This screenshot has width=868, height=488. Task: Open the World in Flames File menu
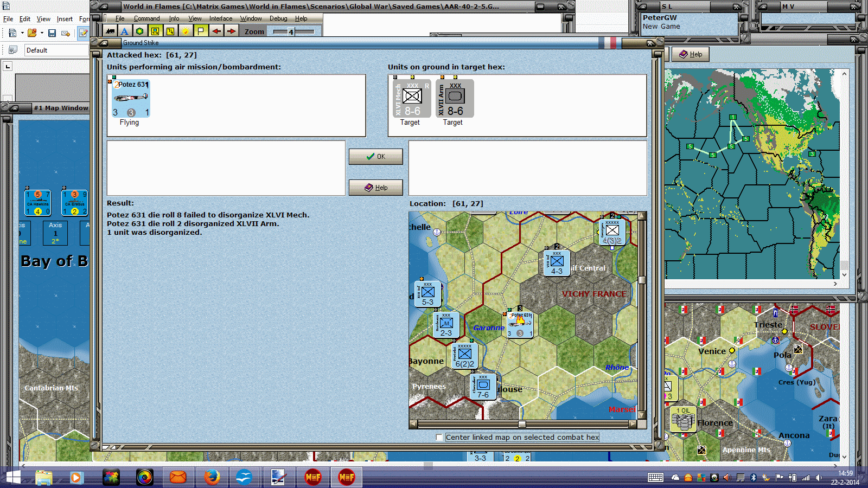click(x=120, y=18)
